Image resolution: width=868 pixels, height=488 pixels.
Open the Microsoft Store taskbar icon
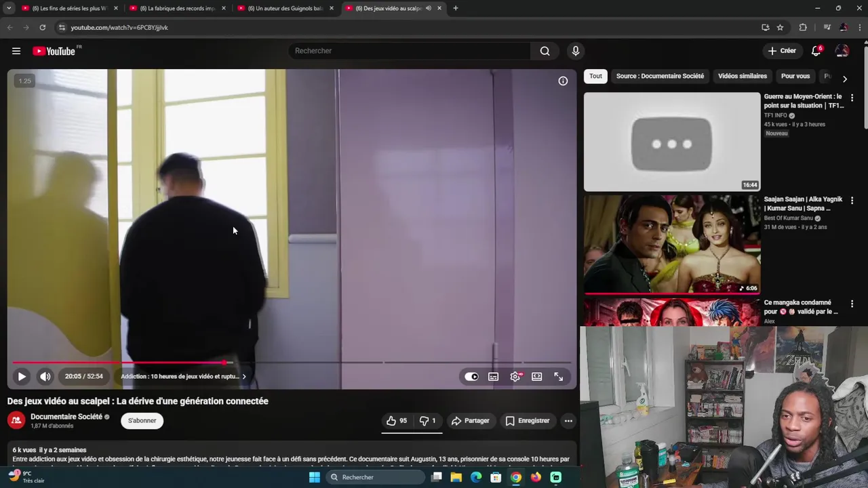pyautogui.click(x=496, y=477)
